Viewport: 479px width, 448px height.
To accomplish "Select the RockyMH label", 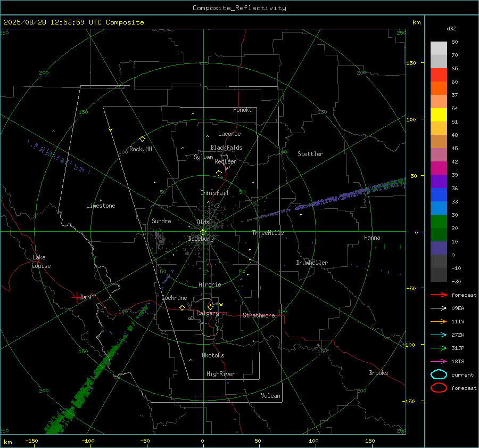I will [141, 149].
